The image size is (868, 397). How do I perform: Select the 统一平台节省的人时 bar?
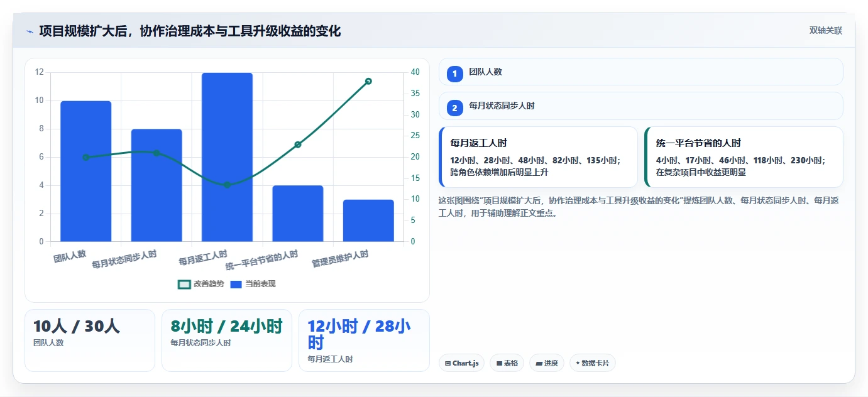(x=298, y=214)
